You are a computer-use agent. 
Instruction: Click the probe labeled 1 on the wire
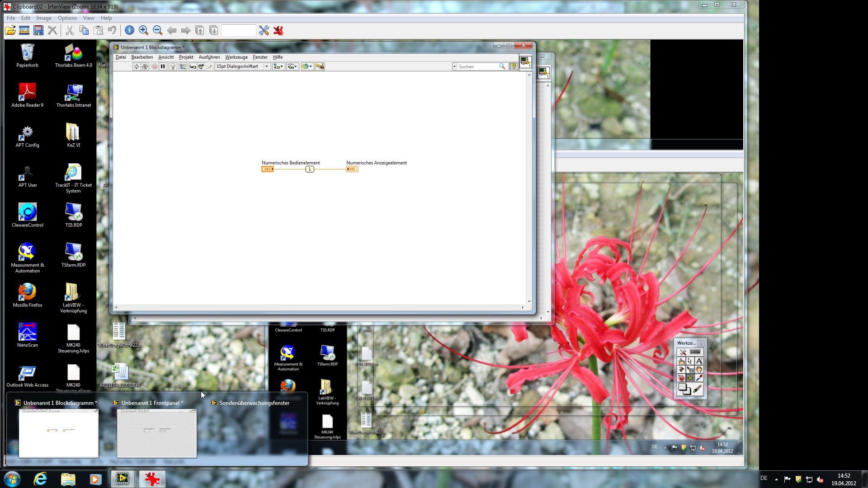310,169
